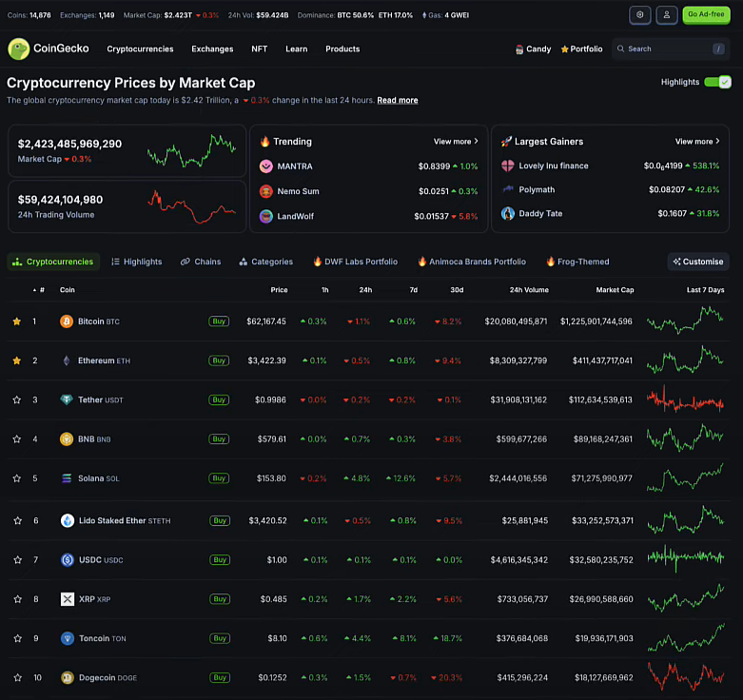This screenshot has width=743, height=700.
Task: Switch to the Categories tab
Action: click(265, 262)
